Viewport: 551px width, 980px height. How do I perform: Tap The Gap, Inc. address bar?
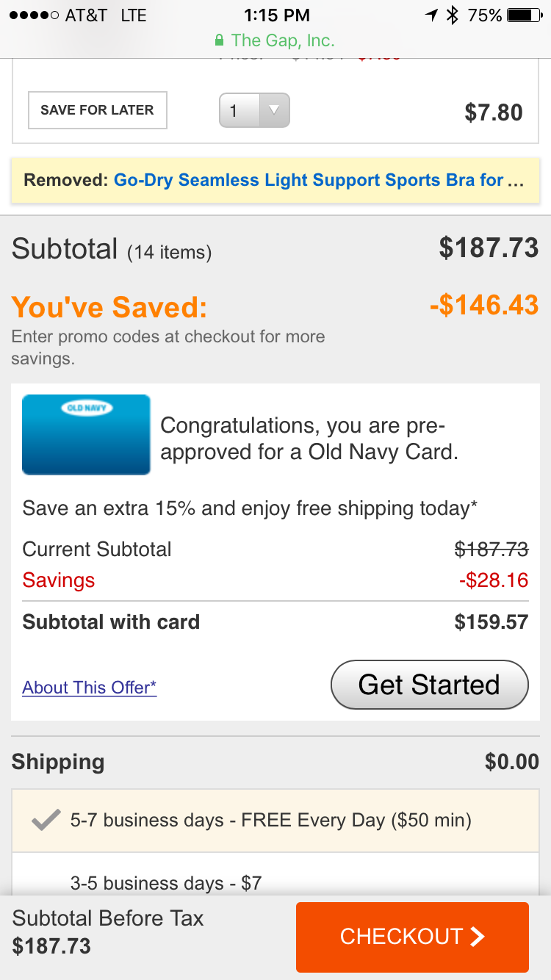pos(282,40)
